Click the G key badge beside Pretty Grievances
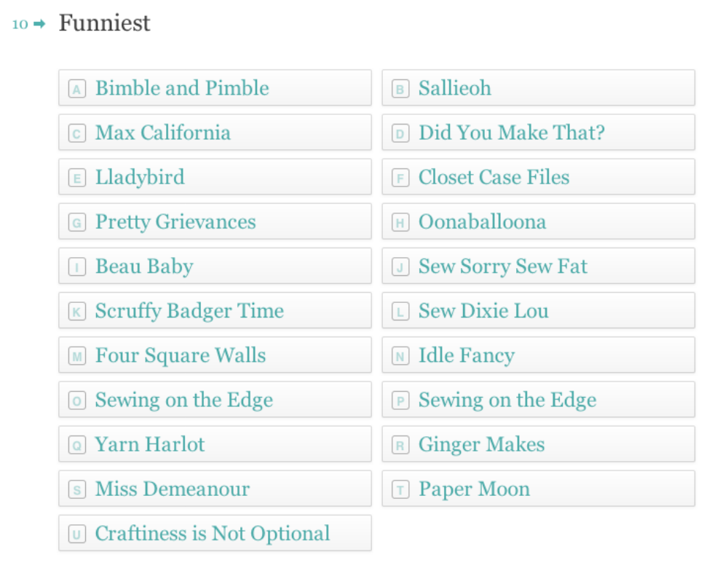Viewport: 728px width, 568px height. tap(77, 222)
